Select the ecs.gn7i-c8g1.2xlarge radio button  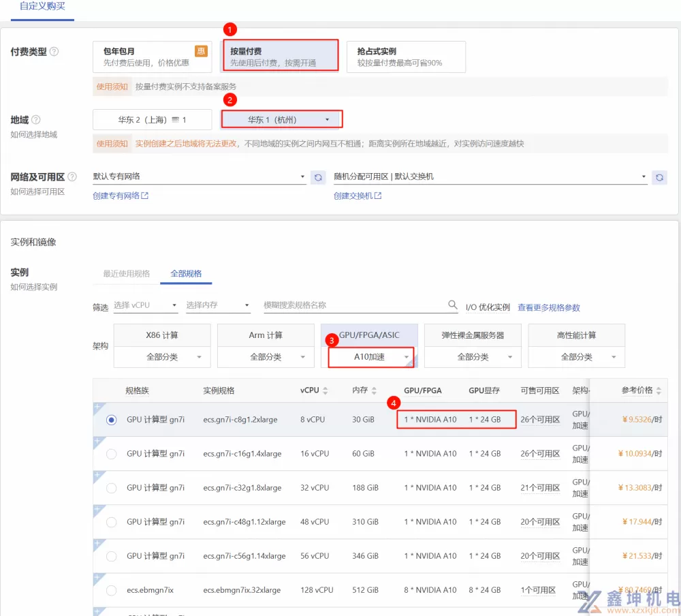tap(111, 420)
